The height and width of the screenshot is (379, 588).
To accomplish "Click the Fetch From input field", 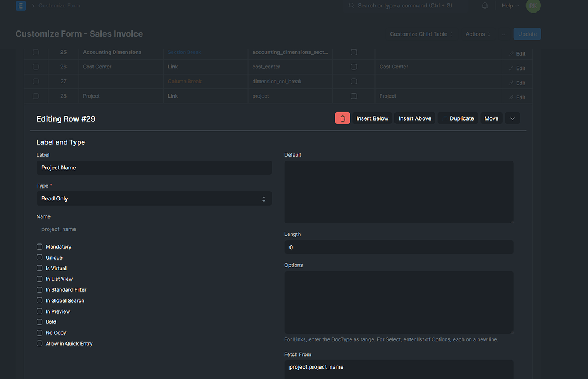I will [399, 366].
